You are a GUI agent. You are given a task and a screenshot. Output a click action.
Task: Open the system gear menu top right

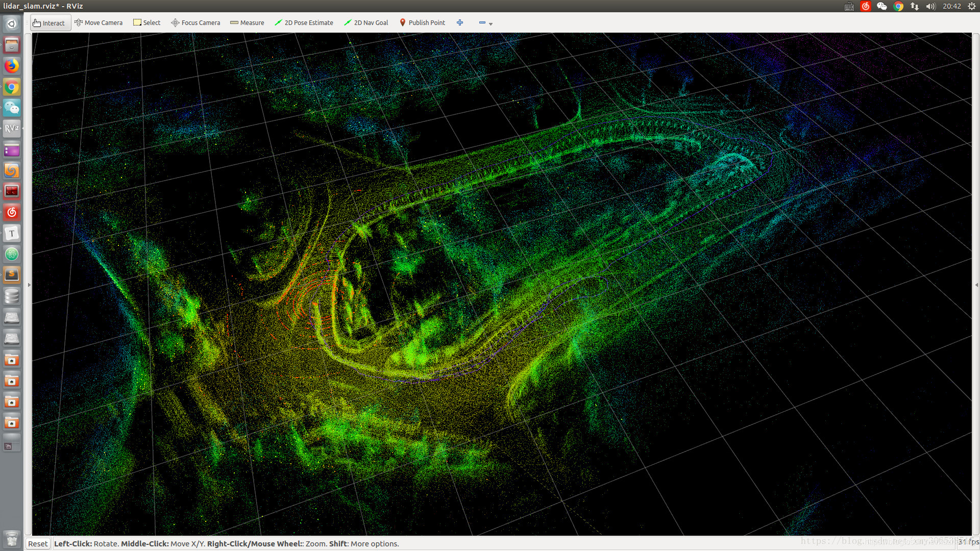pos(971,6)
